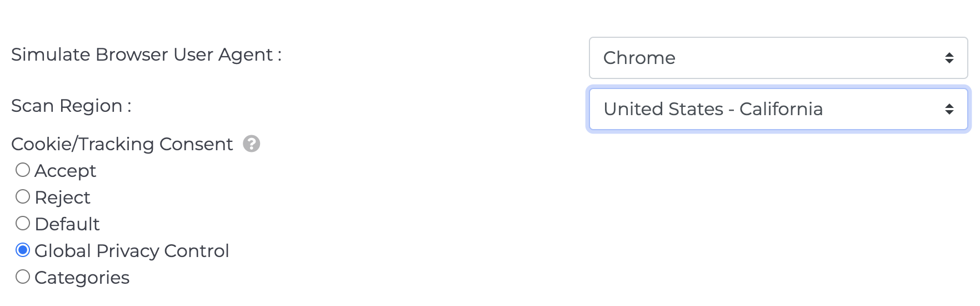Open the Simulate Browser User Agent dropdown
This screenshot has width=980, height=306.
click(x=778, y=58)
